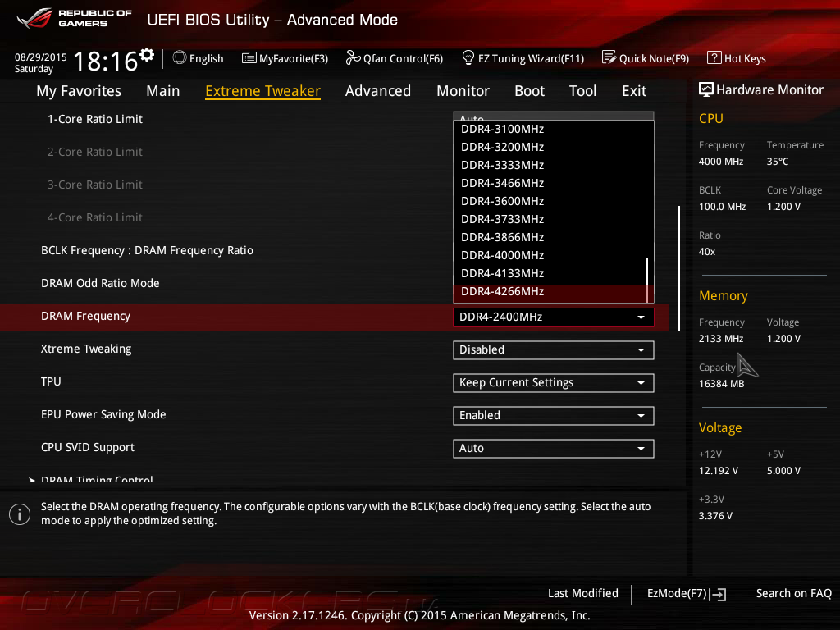Click the Hardware Monitor display icon

click(706, 89)
